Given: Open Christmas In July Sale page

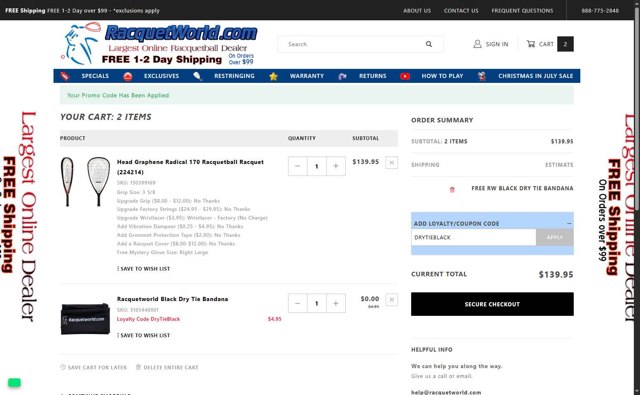Looking at the screenshot, I should (x=536, y=76).
